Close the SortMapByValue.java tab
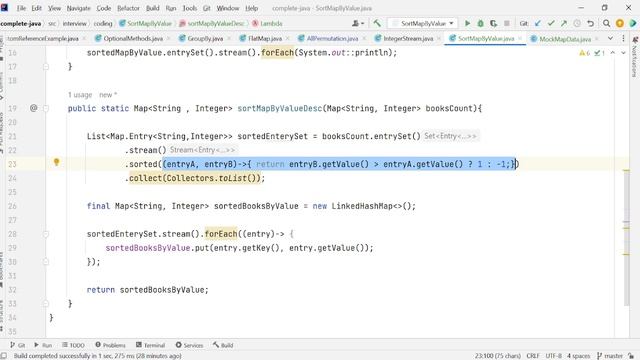640x360 pixels. [x=520, y=38]
